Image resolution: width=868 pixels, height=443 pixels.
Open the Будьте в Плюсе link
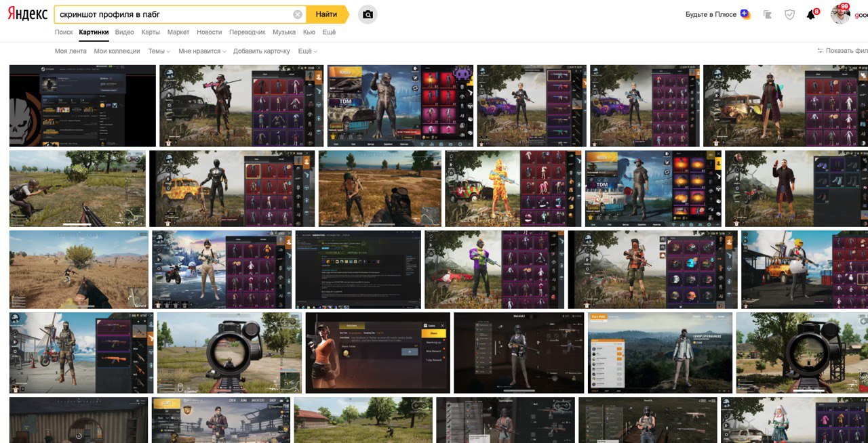711,14
